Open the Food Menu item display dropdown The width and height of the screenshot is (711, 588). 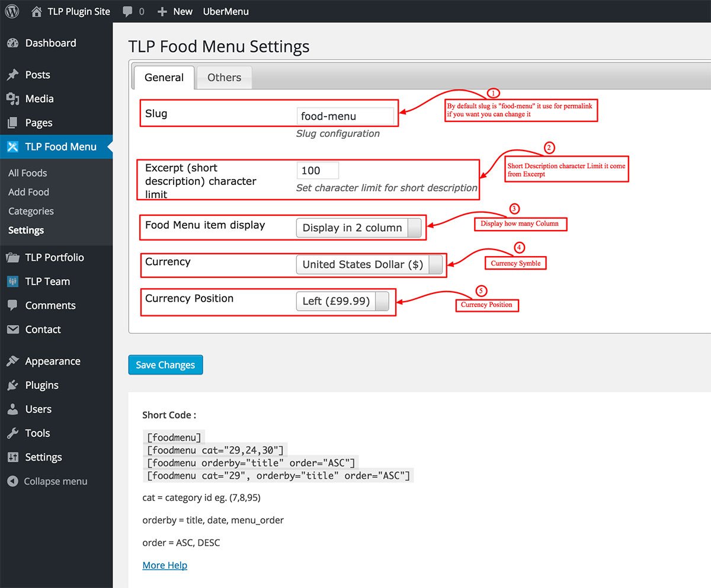pos(359,228)
